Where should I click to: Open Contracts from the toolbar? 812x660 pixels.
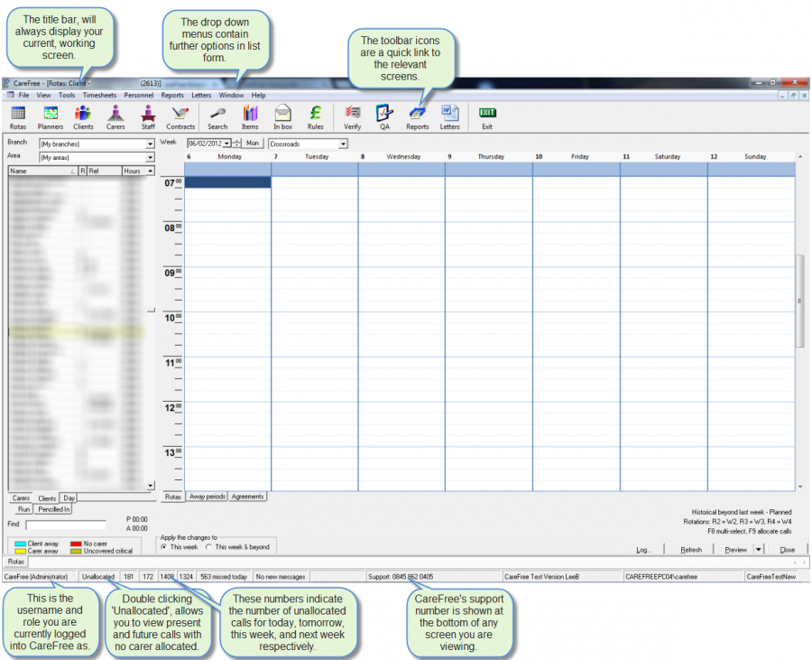tap(180, 116)
